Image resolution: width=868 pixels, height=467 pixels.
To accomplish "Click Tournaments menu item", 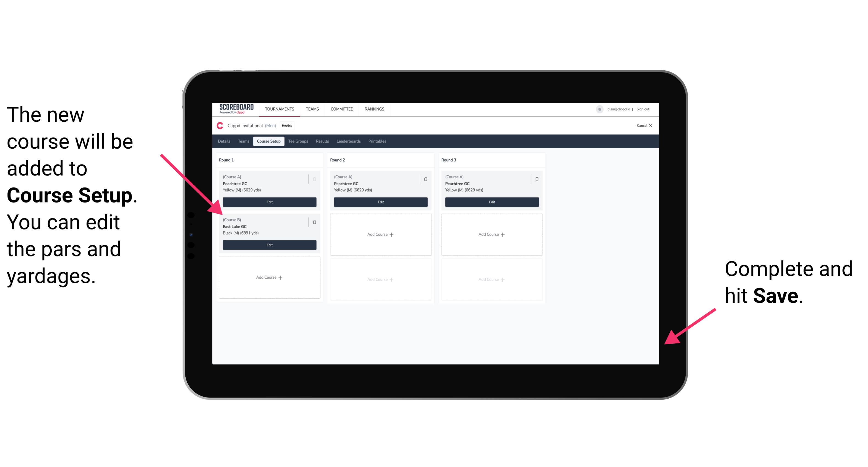I will tap(280, 109).
